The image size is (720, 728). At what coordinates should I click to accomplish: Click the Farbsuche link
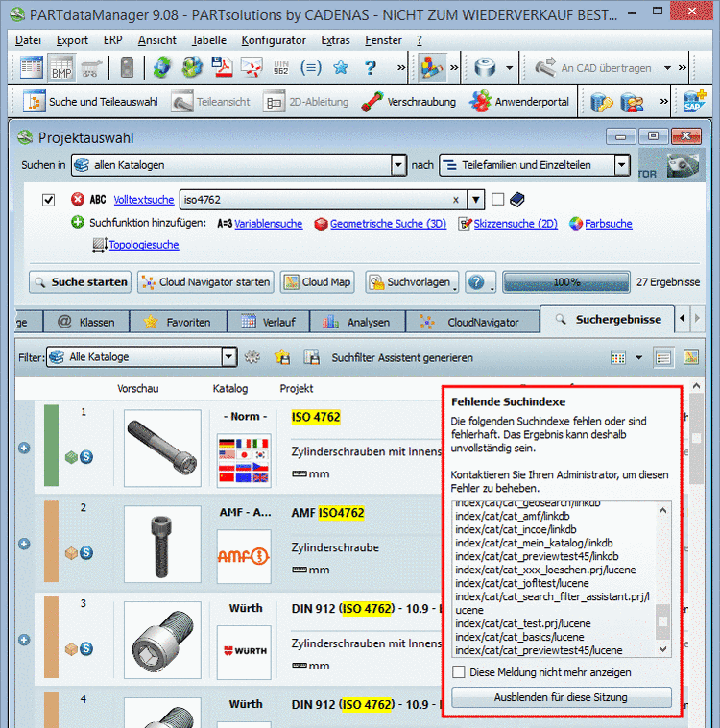(608, 224)
